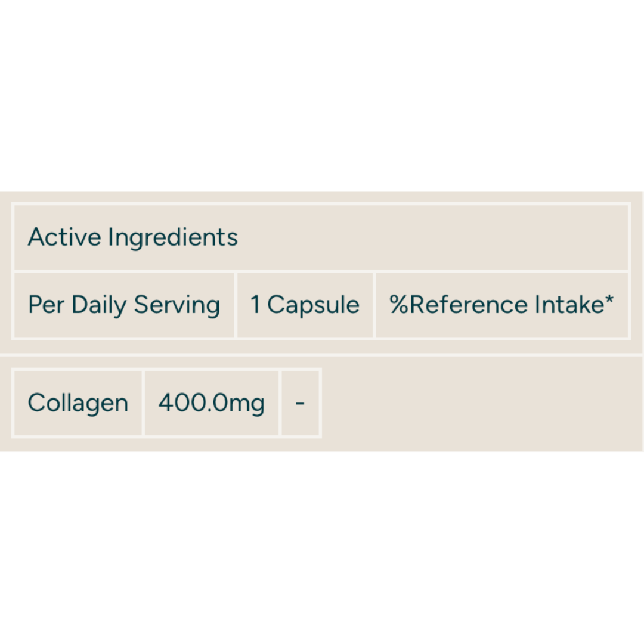Click the 1 Capsule column header
This screenshot has height=644, width=644.
pyautogui.click(x=305, y=305)
